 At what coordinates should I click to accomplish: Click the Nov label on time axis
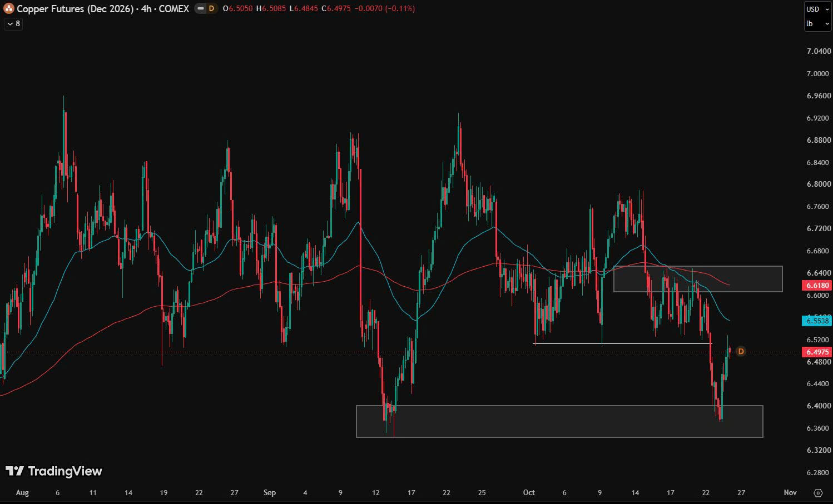790,492
